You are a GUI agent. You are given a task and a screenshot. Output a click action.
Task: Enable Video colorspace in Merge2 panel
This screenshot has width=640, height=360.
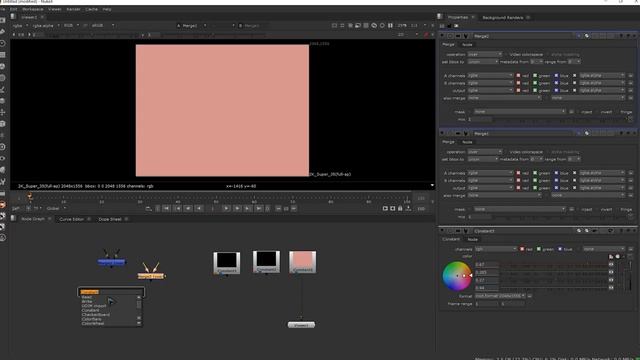point(506,54)
